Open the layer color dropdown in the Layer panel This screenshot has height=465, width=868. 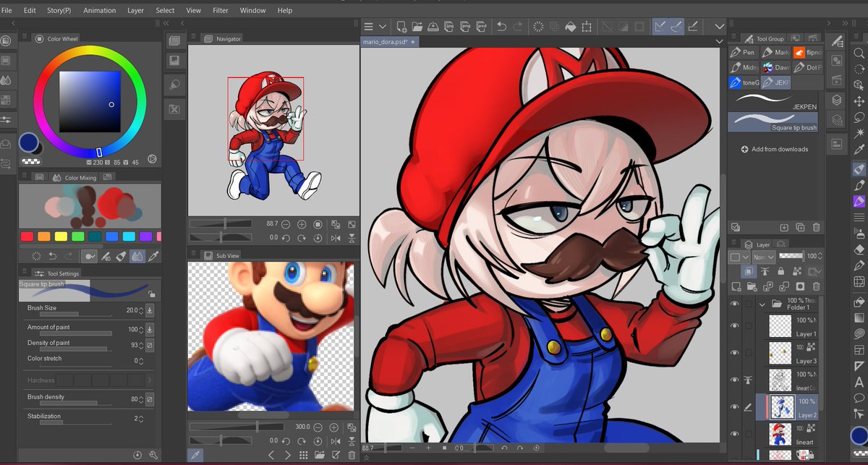tap(739, 257)
